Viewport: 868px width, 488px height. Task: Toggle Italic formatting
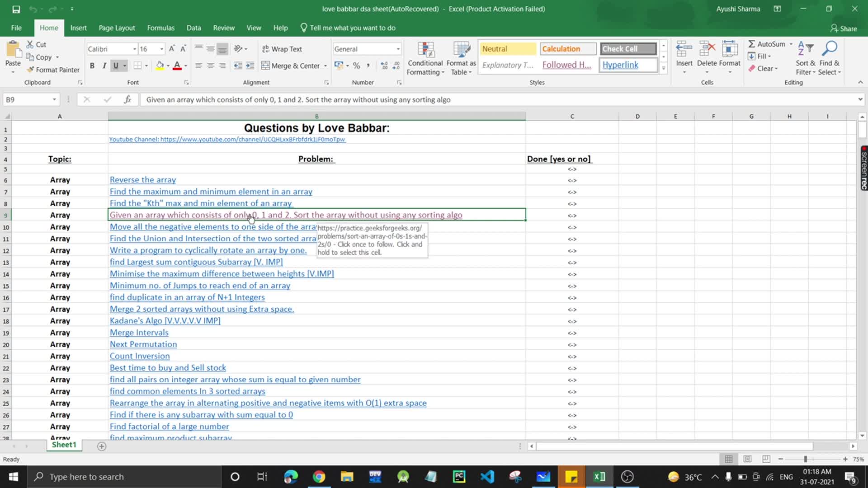pyautogui.click(x=104, y=66)
